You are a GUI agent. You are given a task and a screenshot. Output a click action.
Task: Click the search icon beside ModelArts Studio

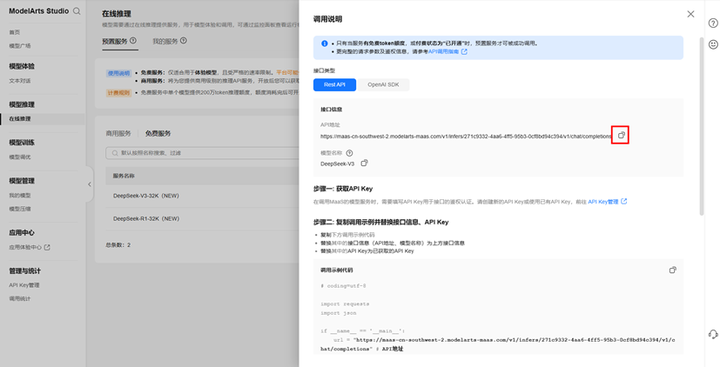(x=77, y=11)
